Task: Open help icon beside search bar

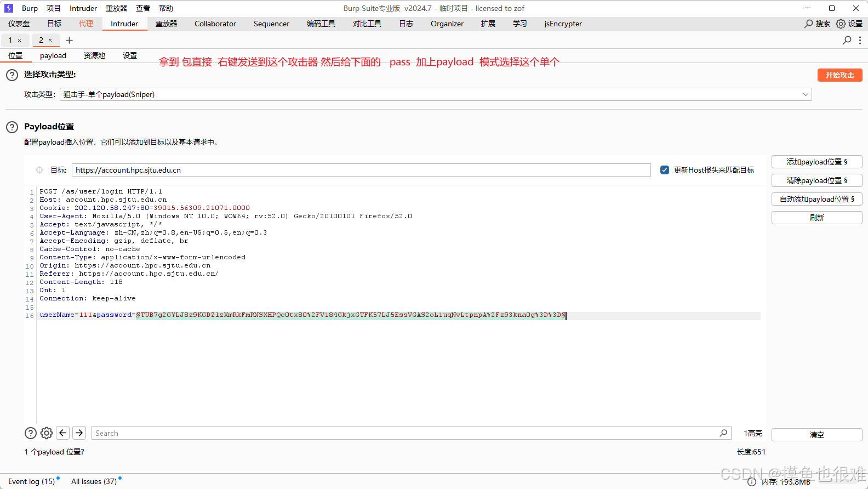Action: tap(31, 433)
